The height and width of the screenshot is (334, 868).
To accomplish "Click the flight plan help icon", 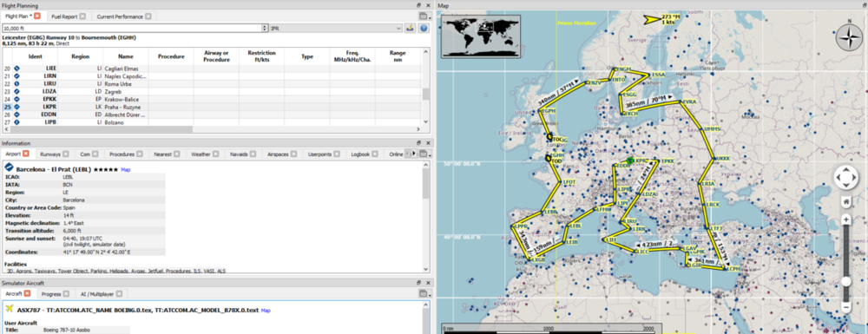I will tap(424, 28).
